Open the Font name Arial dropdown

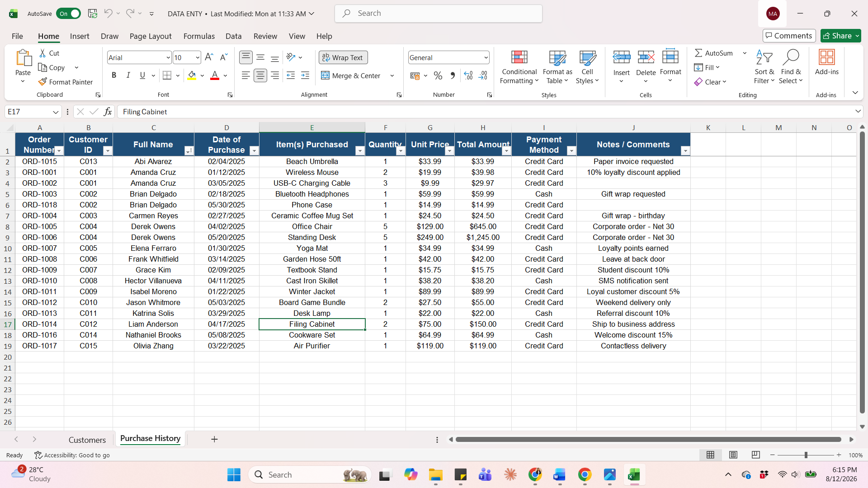(168, 57)
